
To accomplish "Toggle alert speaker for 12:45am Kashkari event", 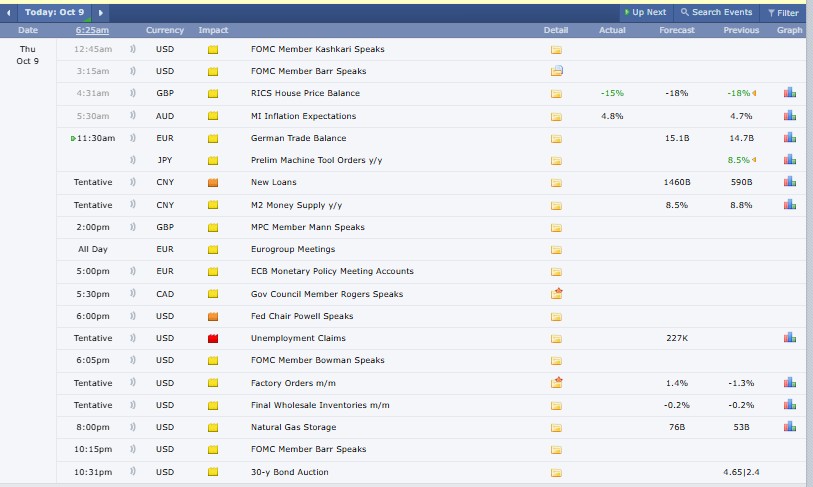I will tap(133, 49).
